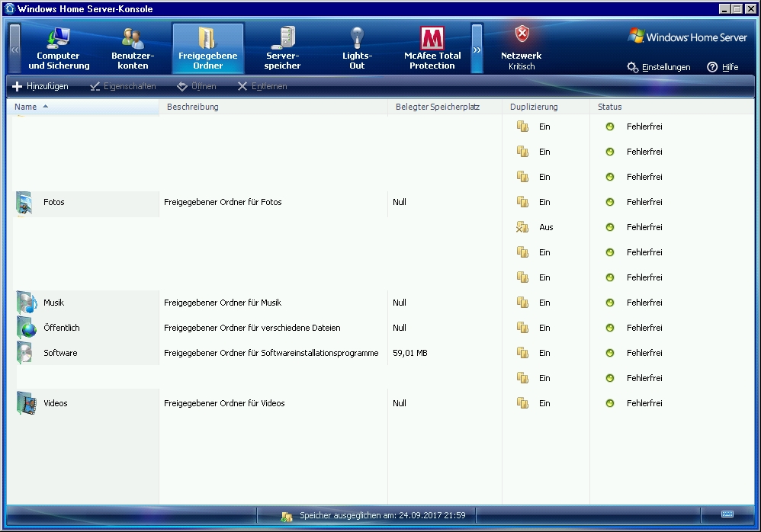761x532 pixels.
Task: Click the Hinzufügen toolbar button
Action: (x=40, y=86)
